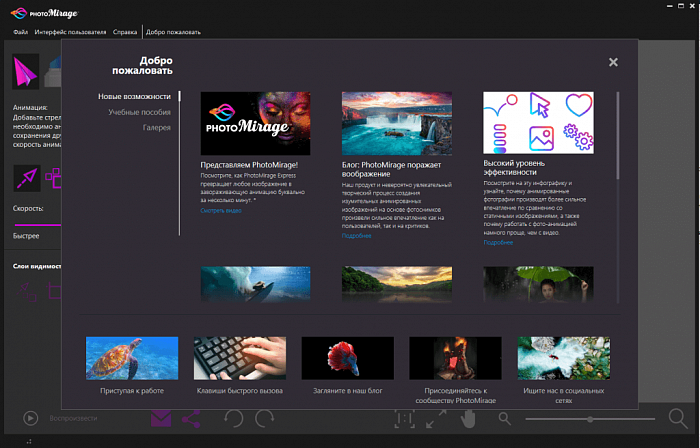Select the animation arrow tool icon

[27, 178]
